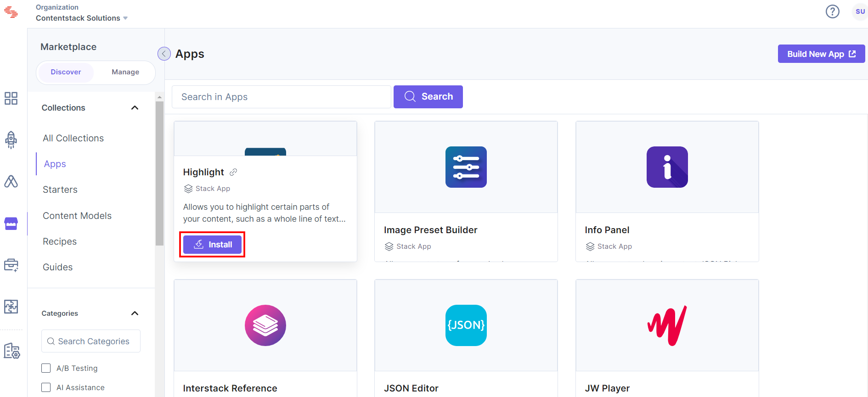Image resolution: width=868 pixels, height=397 pixels.
Task: Open the Image Preset Builder title
Action: pos(431,230)
